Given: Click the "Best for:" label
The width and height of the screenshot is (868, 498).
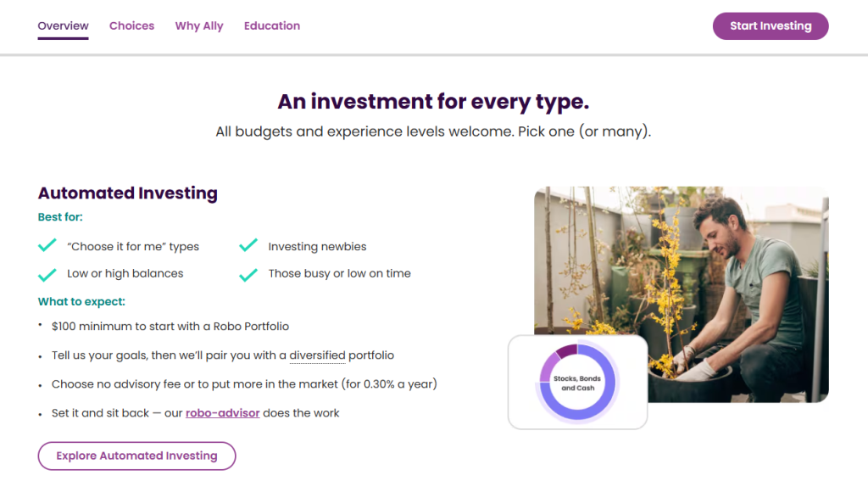Looking at the screenshot, I should pos(60,217).
